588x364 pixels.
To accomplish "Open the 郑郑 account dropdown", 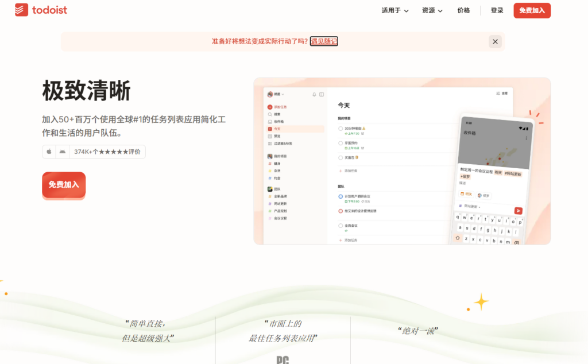I will pyautogui.click(x=275, y=94).
